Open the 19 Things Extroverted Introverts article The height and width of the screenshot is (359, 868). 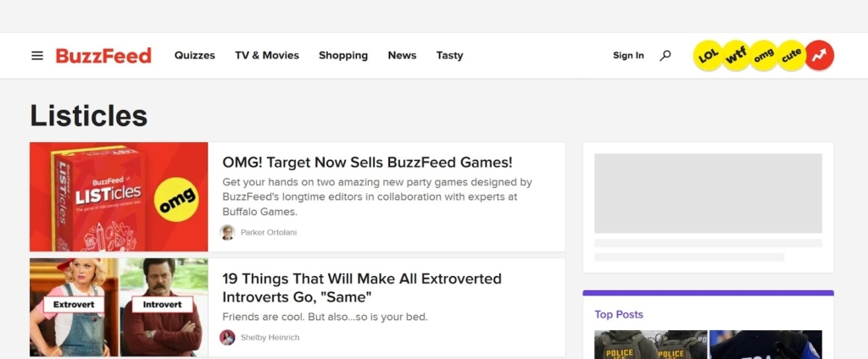coord(362,288)
